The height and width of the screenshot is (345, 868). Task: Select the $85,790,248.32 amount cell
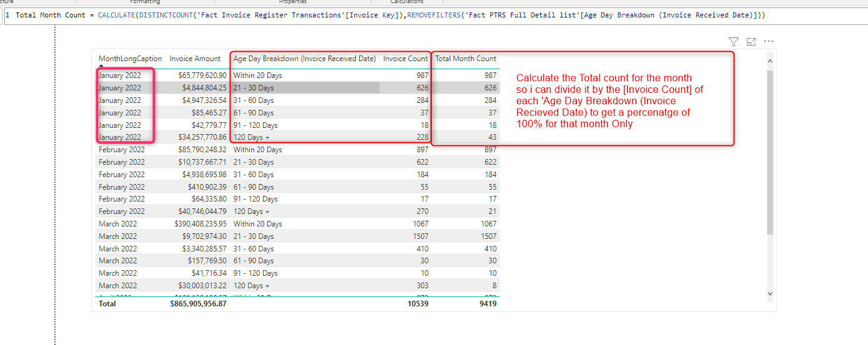(x=202, y=150)
